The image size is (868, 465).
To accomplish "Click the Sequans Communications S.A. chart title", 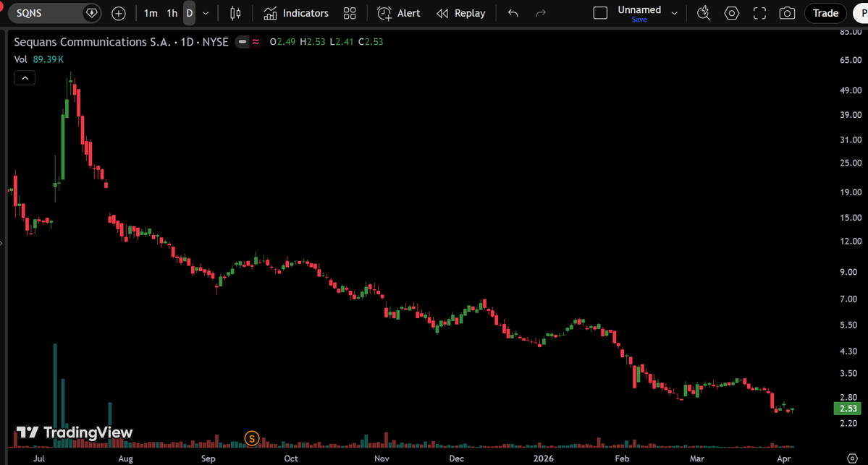I will point(121,42).
